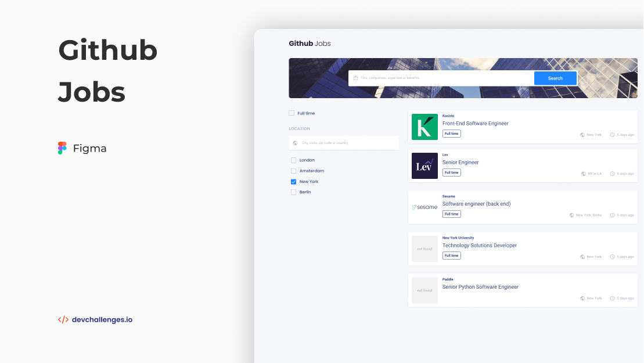Click the devchallenges.io code icon
Viewport: 644px width, 363px height.
tap(63, 319)
